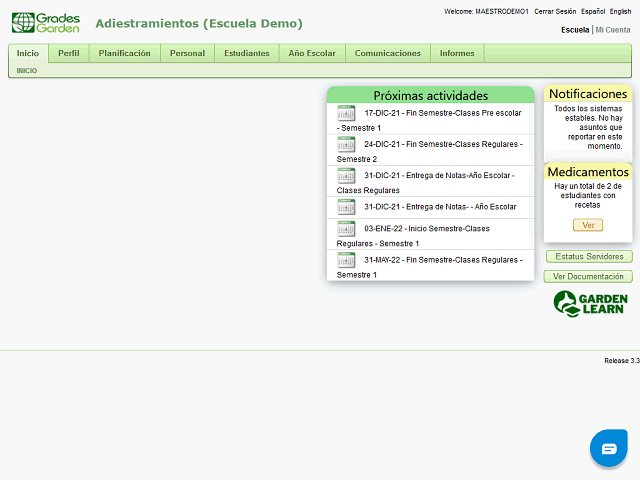Click the Cerrar Sesión link
Viewport: 640px width, 480px height.
click(x=555, y=11)
